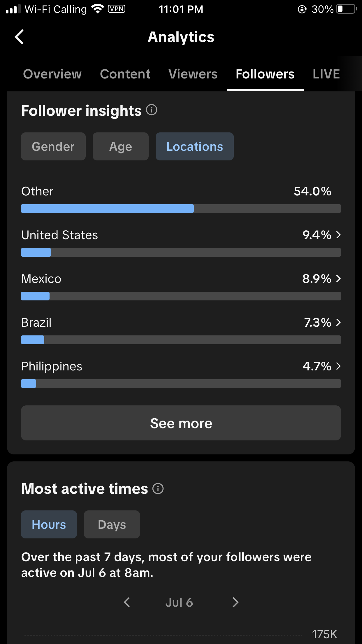Viewport: 362px width, 644px height.
Task: Select the Locations filter button
Action: [194, 146]
